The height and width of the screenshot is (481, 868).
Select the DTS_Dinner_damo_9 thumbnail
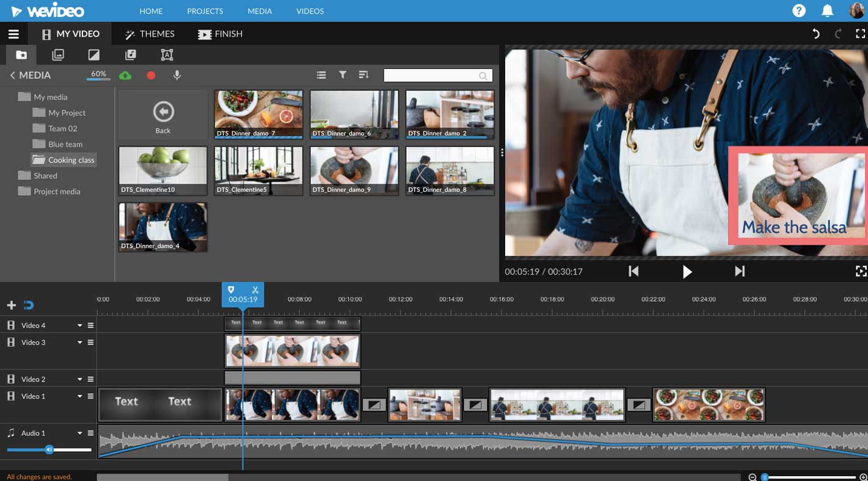(x=354, y=170)
